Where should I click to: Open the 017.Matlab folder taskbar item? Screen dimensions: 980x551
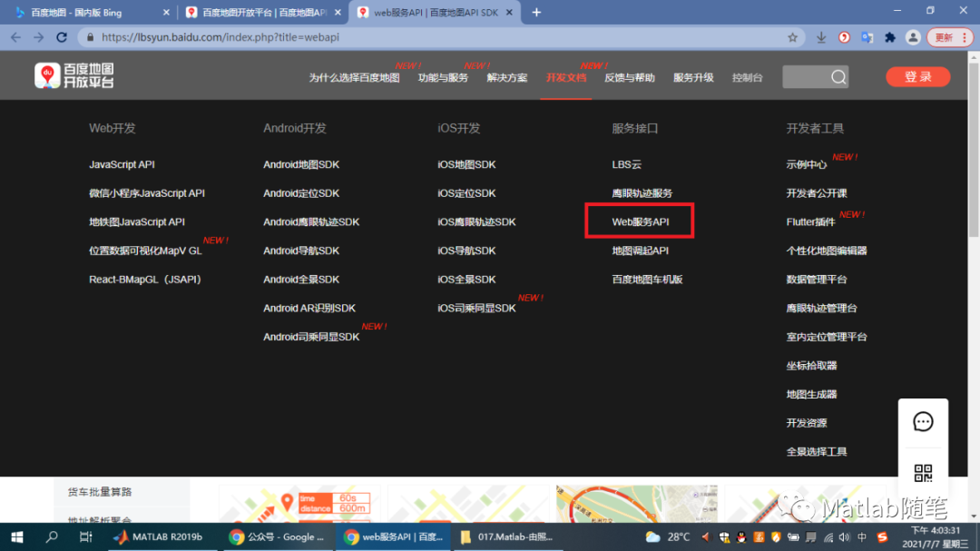coord(507,536)
